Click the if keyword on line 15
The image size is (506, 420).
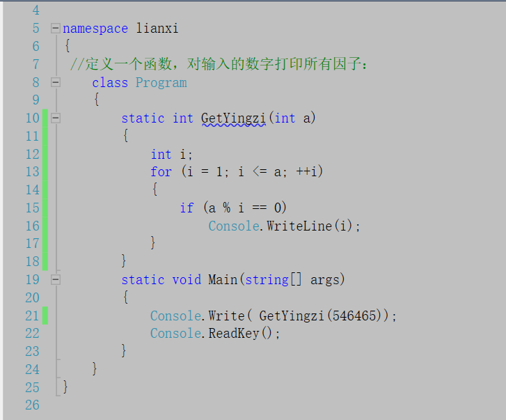pos(187,208)
